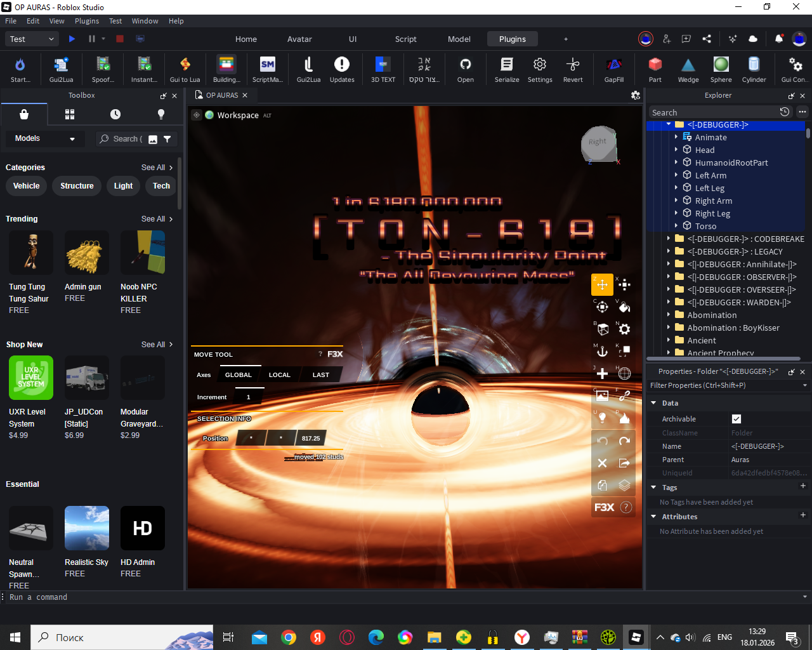Viewport: 812px width, 650px height.
Task: Click the F3X export selection icon
Action: point(625,463)
